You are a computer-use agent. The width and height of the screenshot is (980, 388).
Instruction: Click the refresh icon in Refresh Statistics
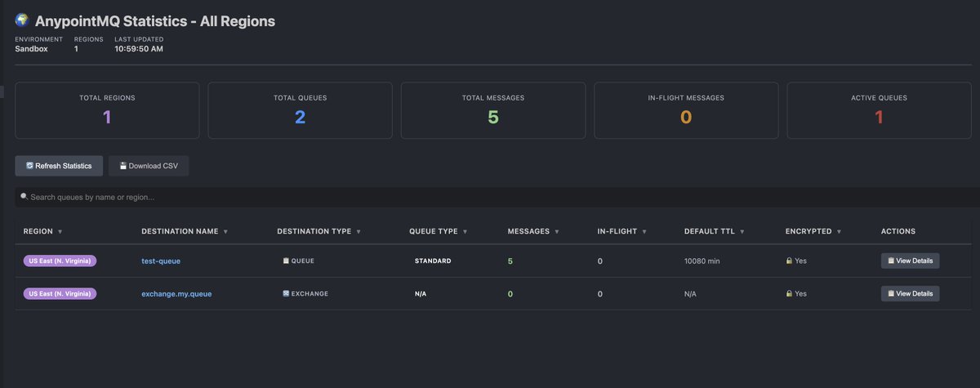(29, 166)
